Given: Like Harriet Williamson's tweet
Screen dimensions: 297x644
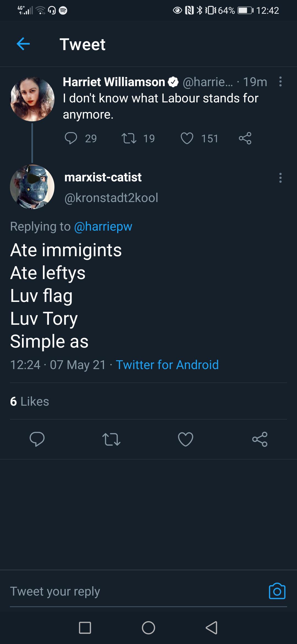Looking at the screenshot, I should point(187,138).
